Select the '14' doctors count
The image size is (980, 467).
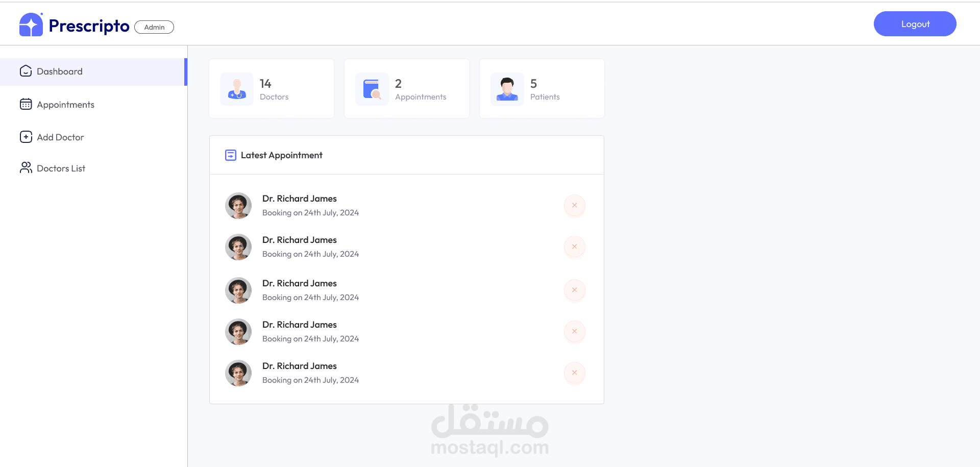(x=265, y=83)
